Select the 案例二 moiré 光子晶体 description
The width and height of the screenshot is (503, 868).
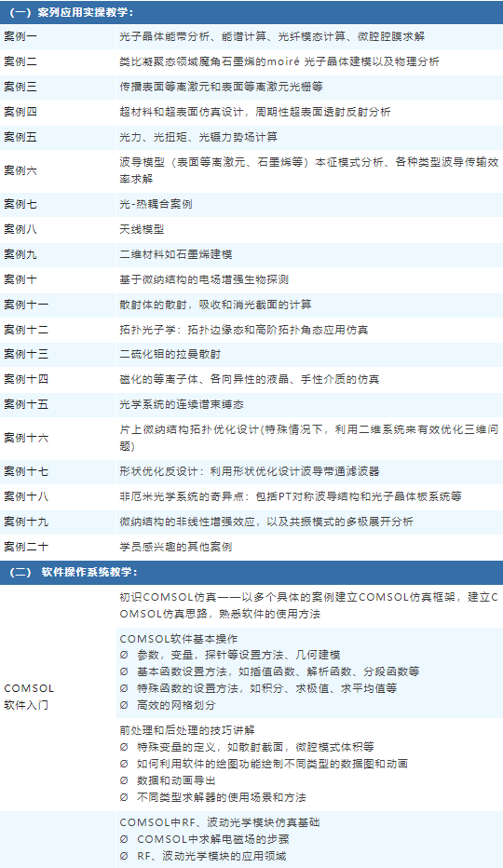coord(279,61)
